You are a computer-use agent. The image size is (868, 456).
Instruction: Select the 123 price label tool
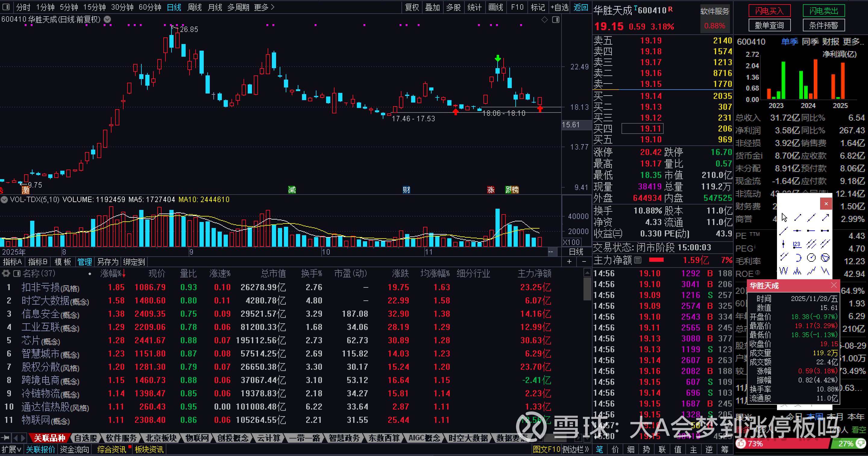point(797,244)
